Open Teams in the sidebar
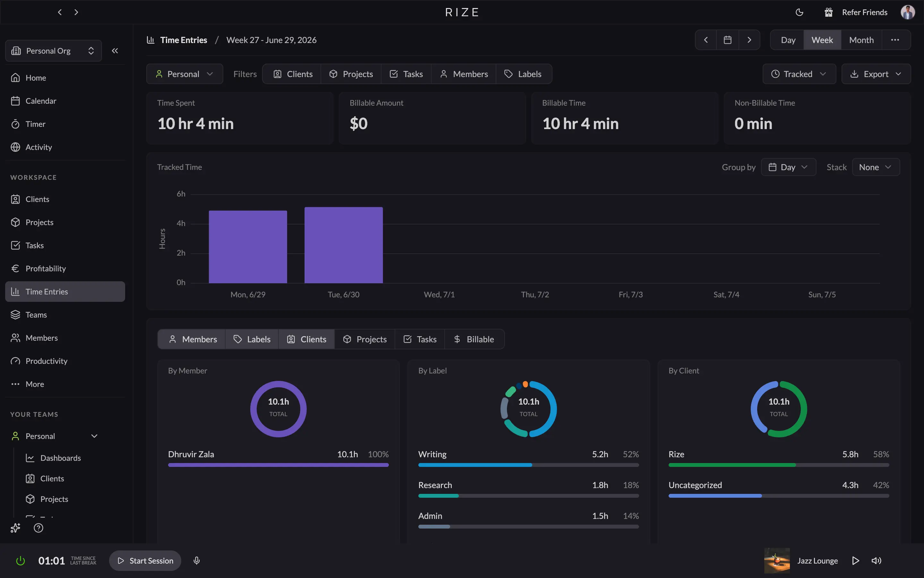The height and width of the screenshot is (578, 924). point(65,315)
